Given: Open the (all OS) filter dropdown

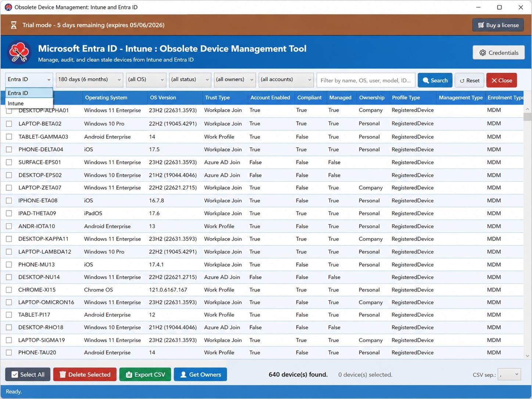Looking at the screenshot, I should [146, 79].
